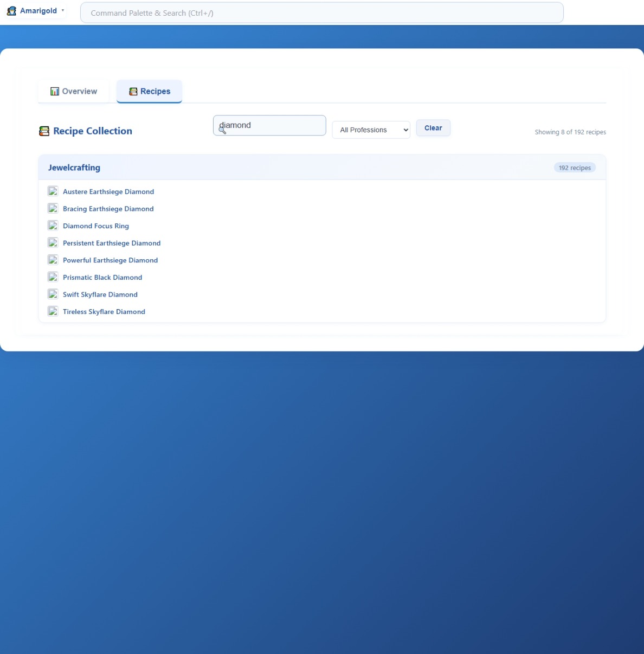Click the Amarigold character avatar icon
The height and width of the screenshot is (654, 644).
(x=11, y=11)
